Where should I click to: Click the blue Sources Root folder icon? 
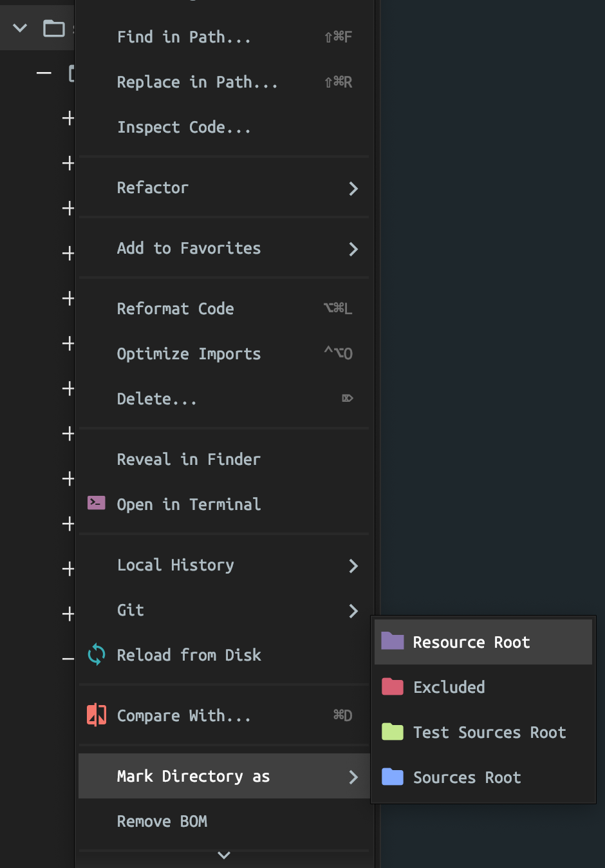coord(392,777)
